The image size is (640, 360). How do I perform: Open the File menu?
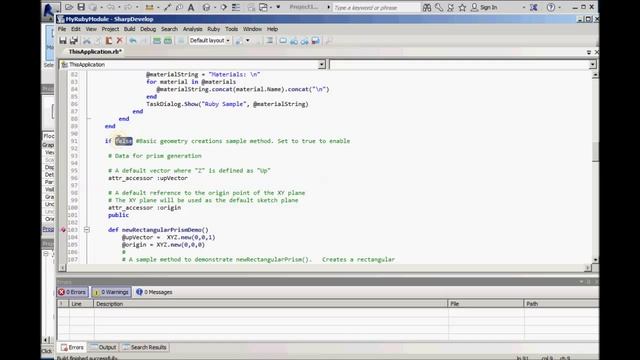tap(62, 29)
